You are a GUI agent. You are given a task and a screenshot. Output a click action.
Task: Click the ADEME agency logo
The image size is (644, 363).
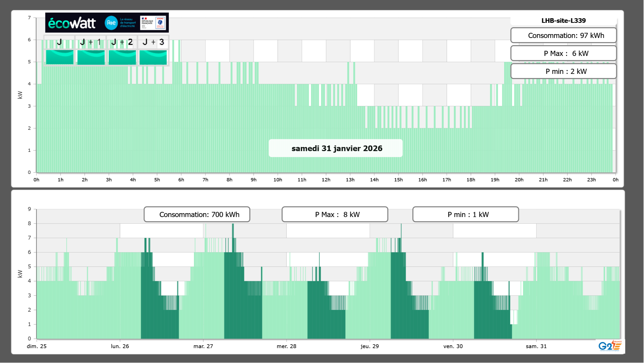coord(160,23)
